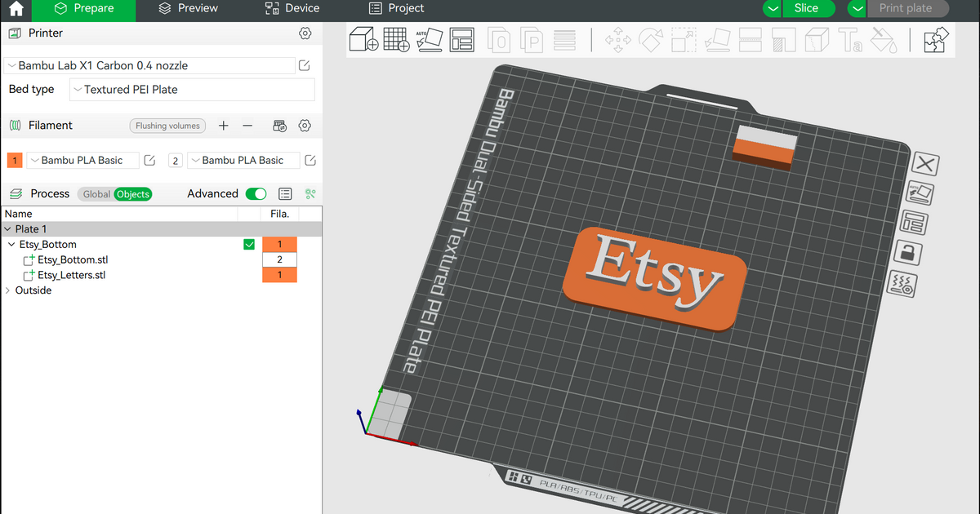Open the Add plate tool
Viewport: 980px width, 514px height.
(397, 39)
